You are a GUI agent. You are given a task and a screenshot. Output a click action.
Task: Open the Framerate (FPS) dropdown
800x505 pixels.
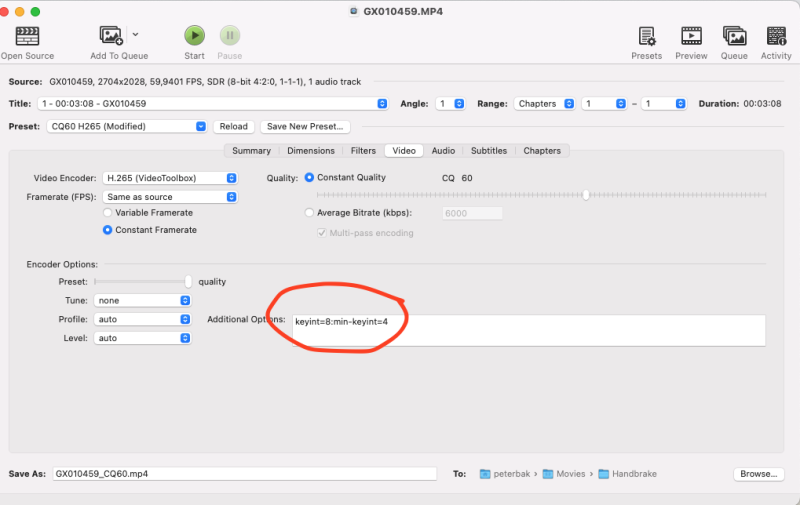point(170,197)
